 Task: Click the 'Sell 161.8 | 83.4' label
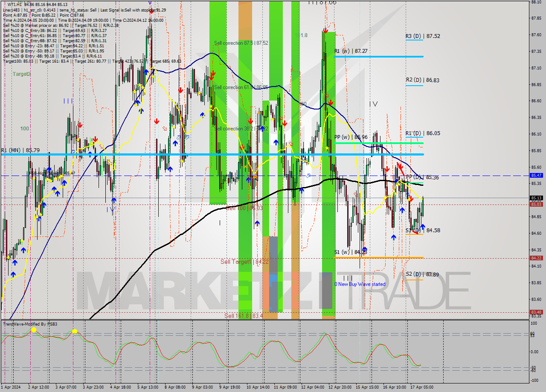(244, 316)
